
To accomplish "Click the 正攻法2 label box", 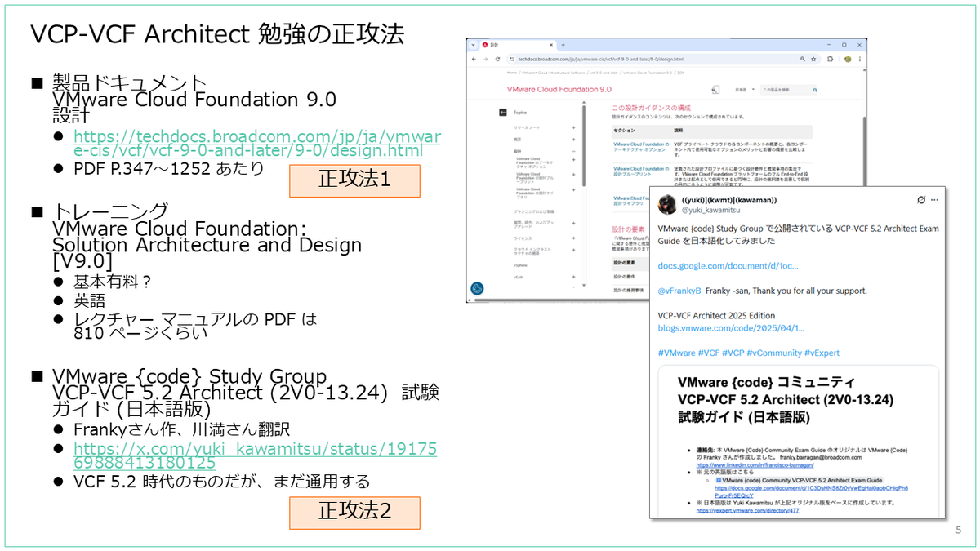I will [354, 512].
